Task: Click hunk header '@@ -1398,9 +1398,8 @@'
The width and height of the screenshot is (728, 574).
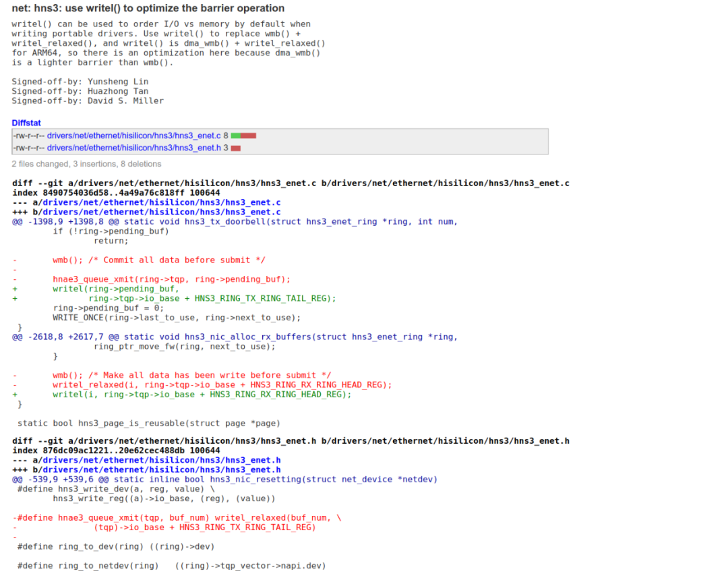Action: 235,222
